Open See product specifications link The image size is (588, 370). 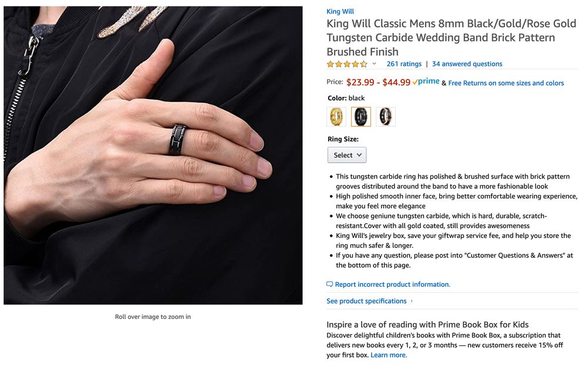(366, 301)
